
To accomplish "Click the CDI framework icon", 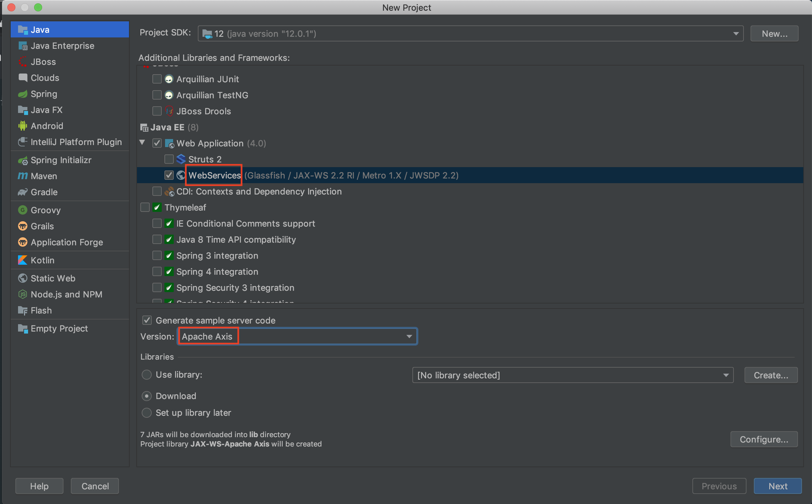I will click(169, 192).
